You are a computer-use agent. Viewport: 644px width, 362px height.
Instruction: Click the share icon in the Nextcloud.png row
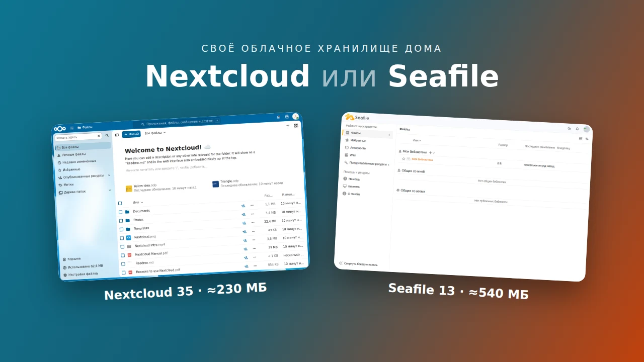click(245, 232)
